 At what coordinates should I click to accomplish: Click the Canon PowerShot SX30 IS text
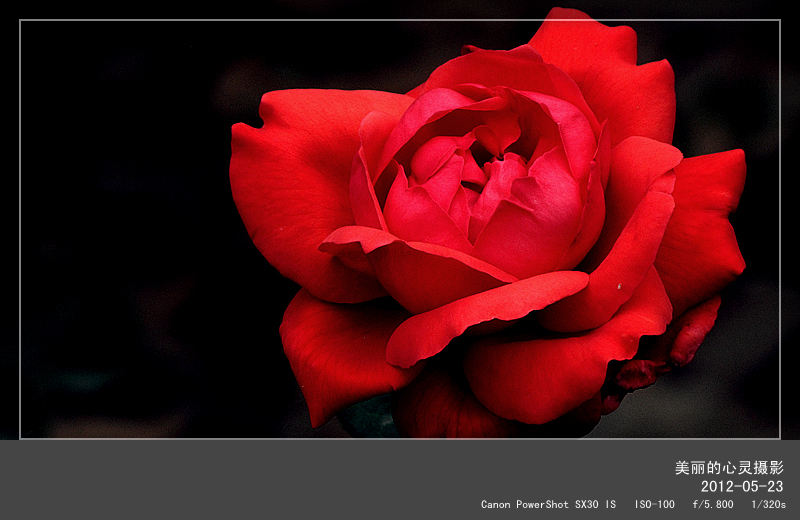pos(548,504)
